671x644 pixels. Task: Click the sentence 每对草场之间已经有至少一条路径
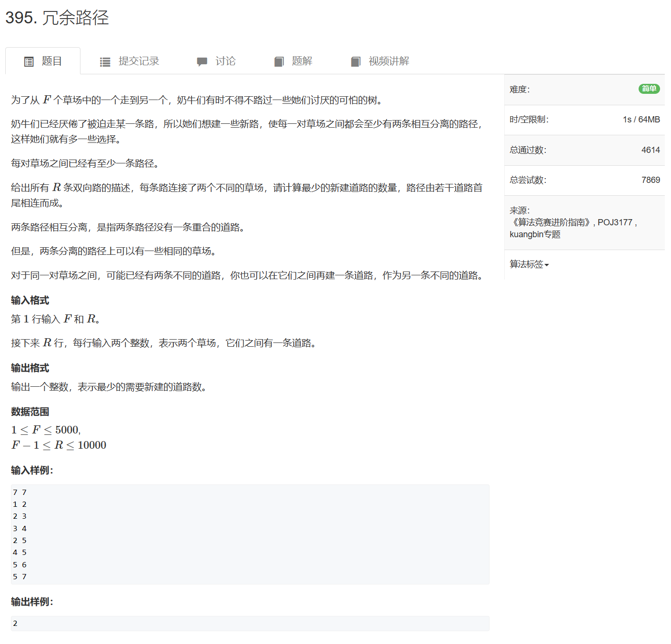click(x=85, y=163)
